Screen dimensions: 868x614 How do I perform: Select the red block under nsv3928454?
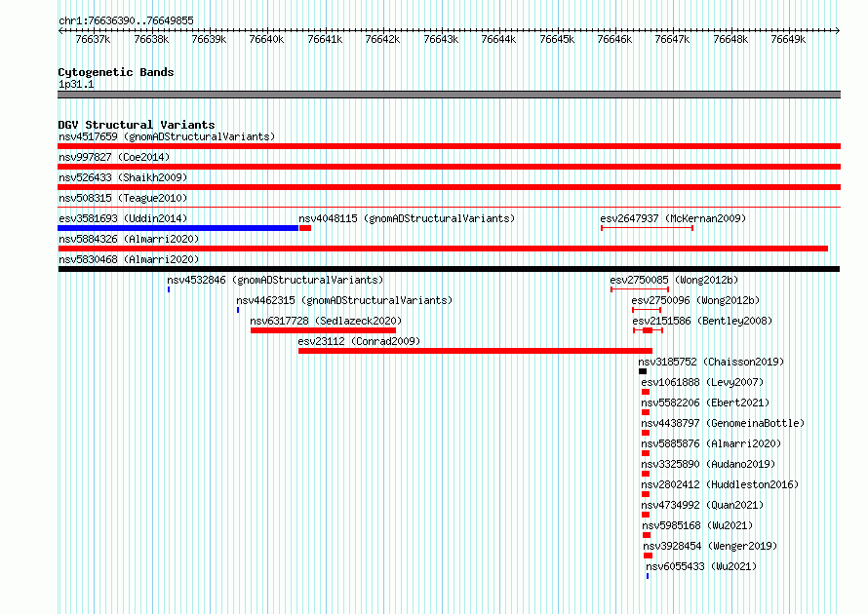[x=649, y=556]
